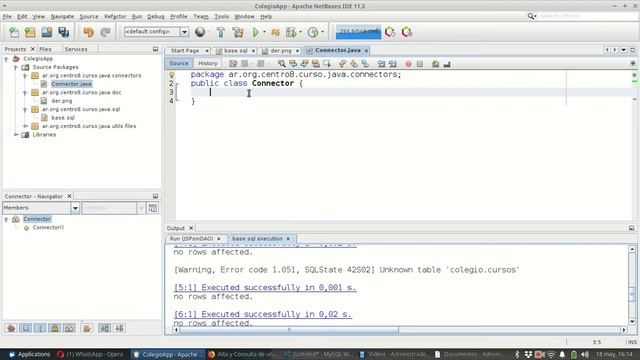Click the first garbage collection icon beside memory bar
Image resolution: width=640 pixels, height=360 pixels.
pos(390,32)
